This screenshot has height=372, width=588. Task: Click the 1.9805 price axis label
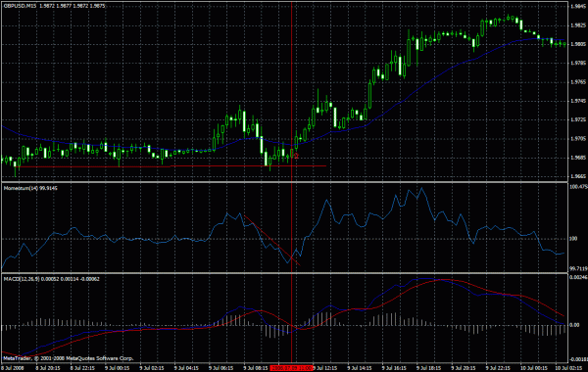coord(578,44)
